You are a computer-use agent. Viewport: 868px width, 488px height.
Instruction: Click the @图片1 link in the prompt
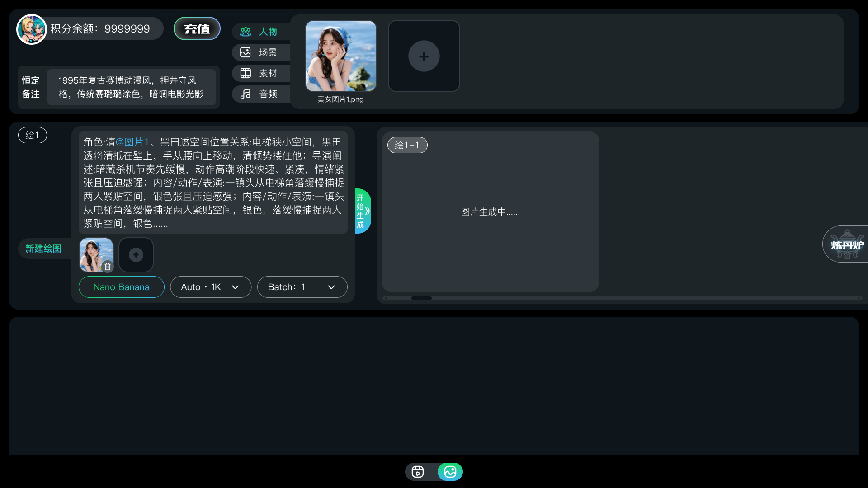(133, 141)
